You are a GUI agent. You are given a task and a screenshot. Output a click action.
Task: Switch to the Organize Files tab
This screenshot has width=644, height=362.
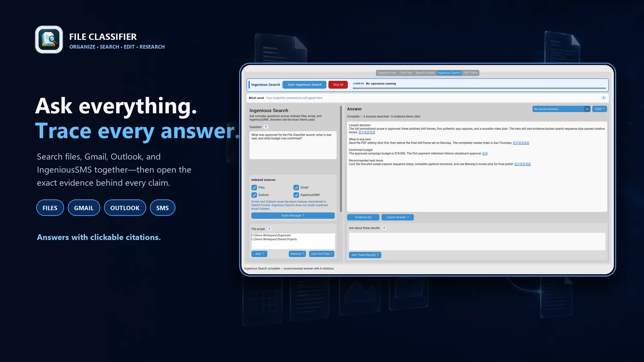[x=387, y=73]
